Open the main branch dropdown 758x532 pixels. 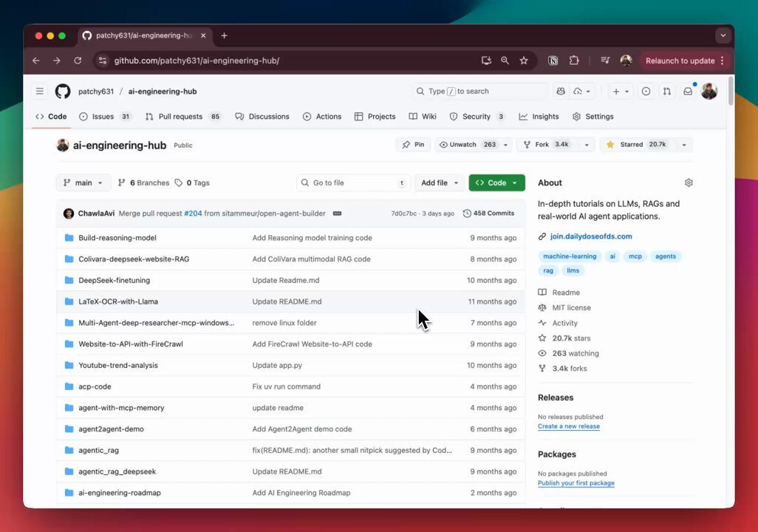(83, 183)
